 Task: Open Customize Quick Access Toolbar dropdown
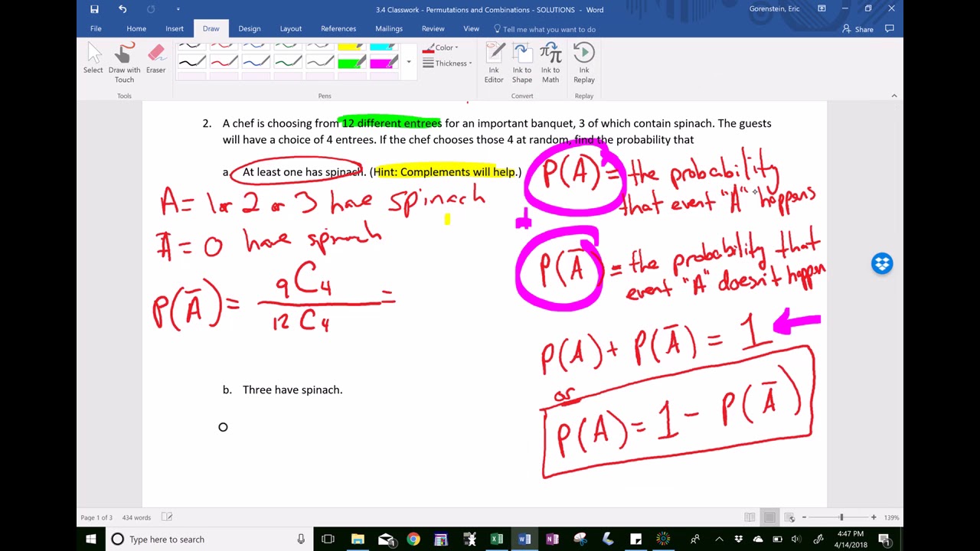178,9
